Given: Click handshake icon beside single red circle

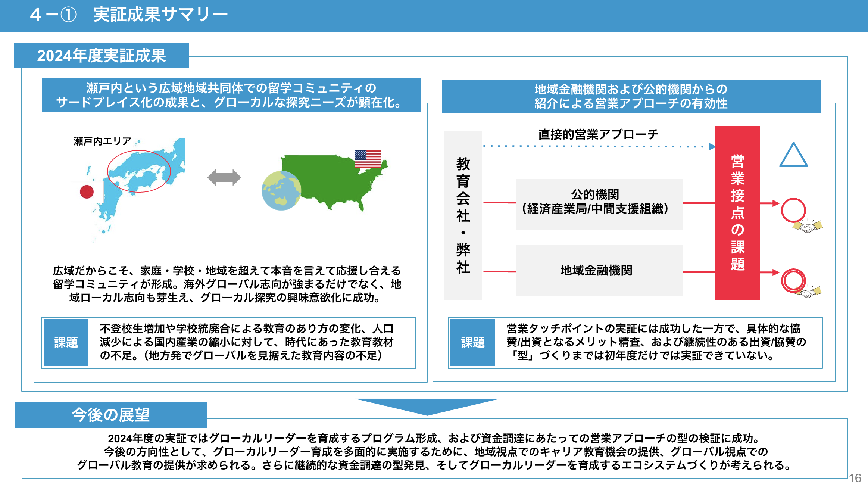Looking at the screenshot, I should coord(808,226).
